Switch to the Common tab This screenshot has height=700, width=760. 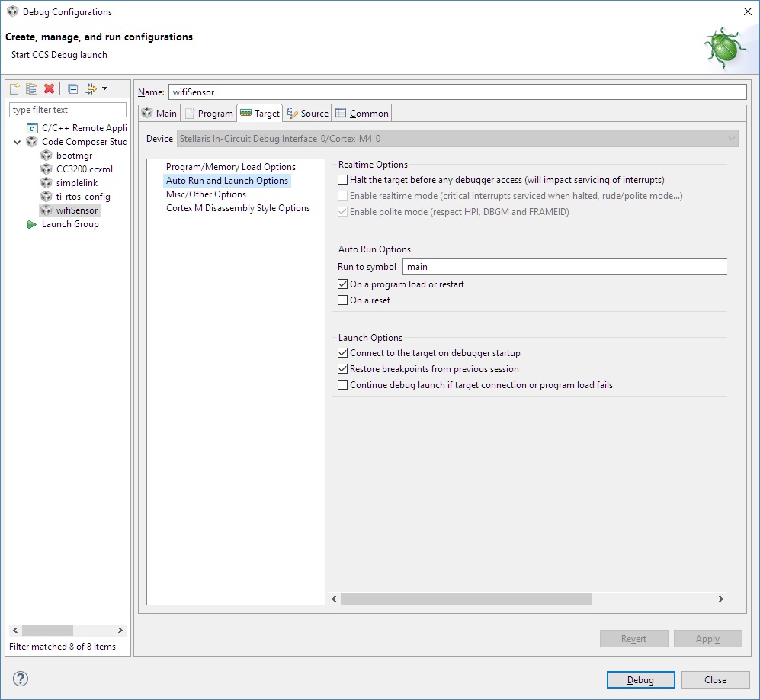pos(362,113)
